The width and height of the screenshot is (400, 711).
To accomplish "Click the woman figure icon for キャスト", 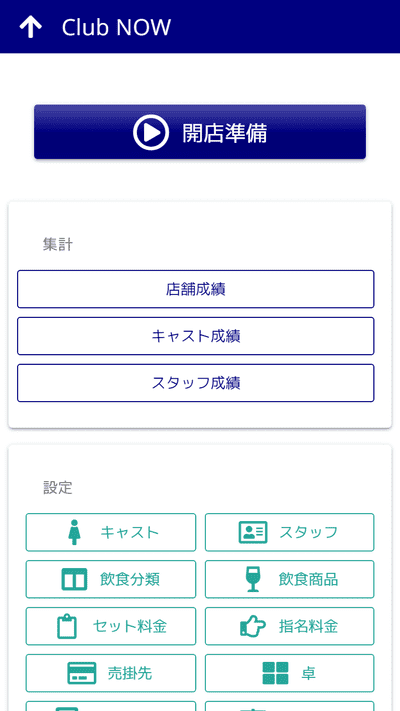I will click(x=74, y=532).
